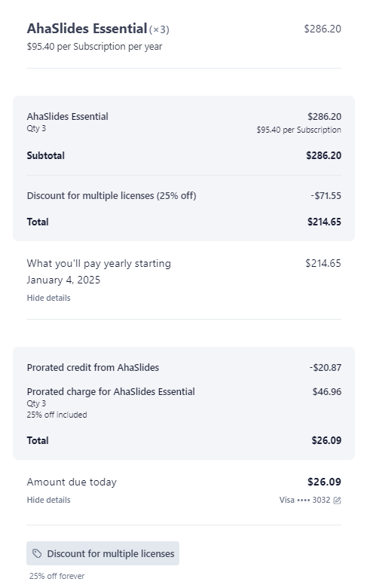Click the -$71.55 discount amount

pyautogui.click(x=326, y=196)
